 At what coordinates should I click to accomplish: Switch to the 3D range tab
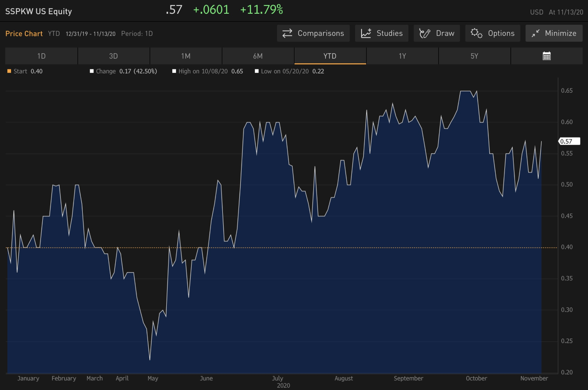(x=113, y=56)
